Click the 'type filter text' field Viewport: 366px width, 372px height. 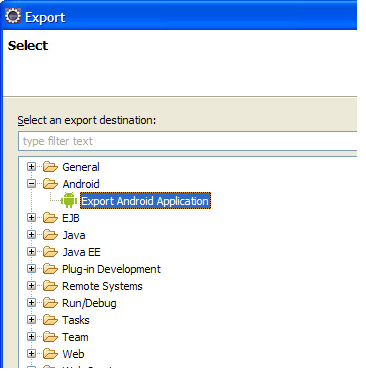(188, 141)
